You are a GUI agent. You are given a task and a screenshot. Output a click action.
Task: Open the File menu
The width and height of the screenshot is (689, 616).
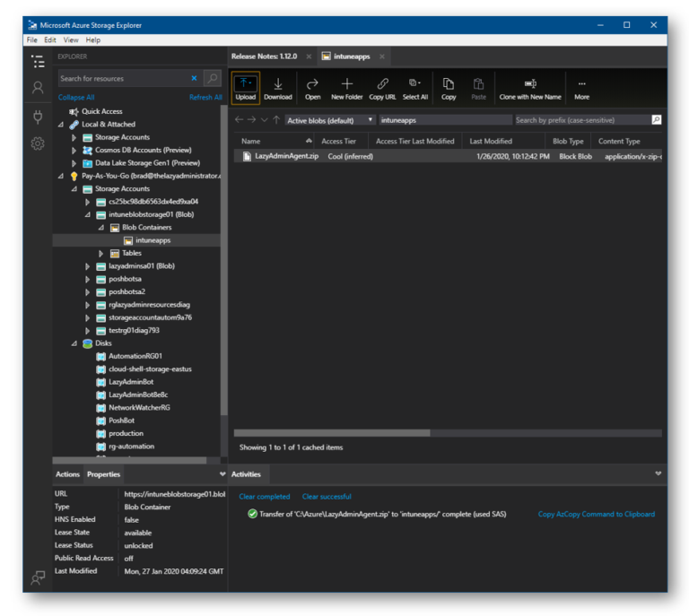[x=32, y=40]
